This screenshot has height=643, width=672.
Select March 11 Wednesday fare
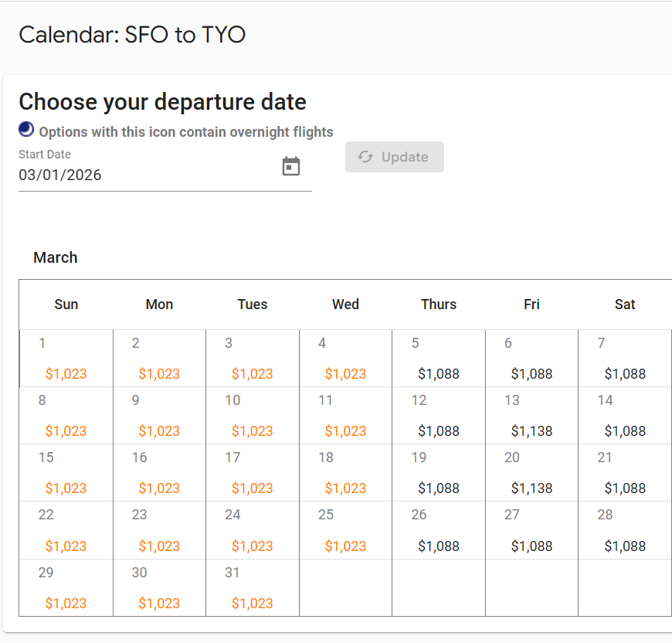tap(345, 430)
